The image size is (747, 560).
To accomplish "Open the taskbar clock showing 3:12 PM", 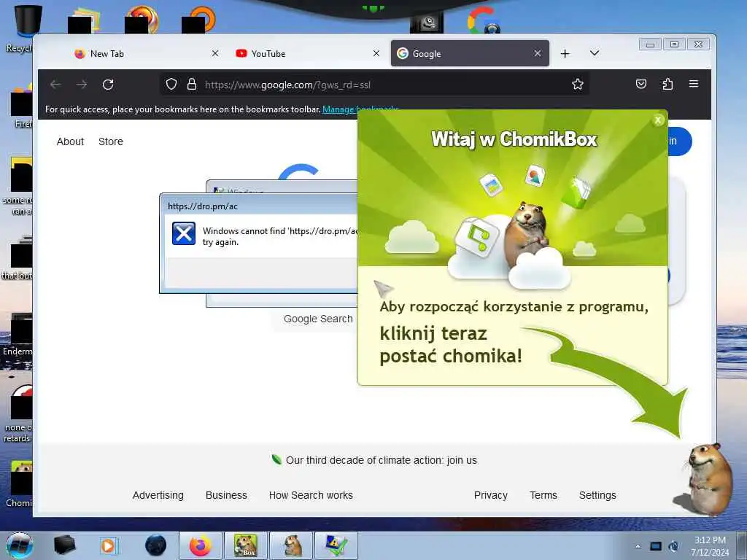I will point(710,546).
